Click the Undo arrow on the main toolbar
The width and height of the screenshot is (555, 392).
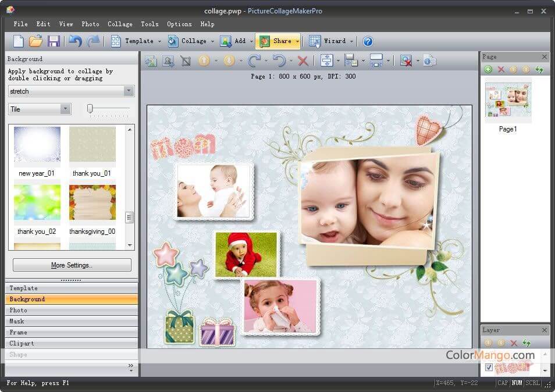tap(74, 41)
